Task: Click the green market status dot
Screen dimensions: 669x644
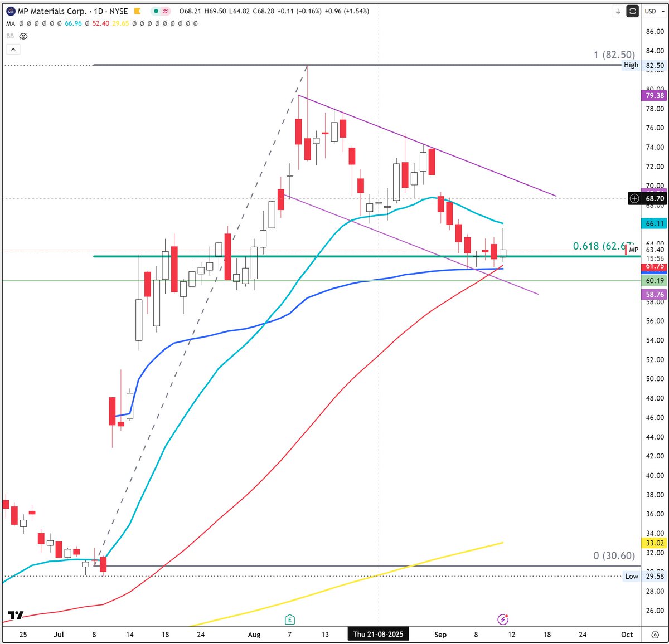Action: 157,11
